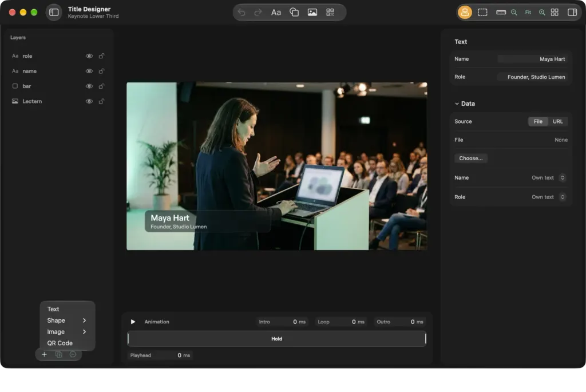Toggle dashed safe-area frame icon
This screenshot has height=392, width=586.
(482, 13)
